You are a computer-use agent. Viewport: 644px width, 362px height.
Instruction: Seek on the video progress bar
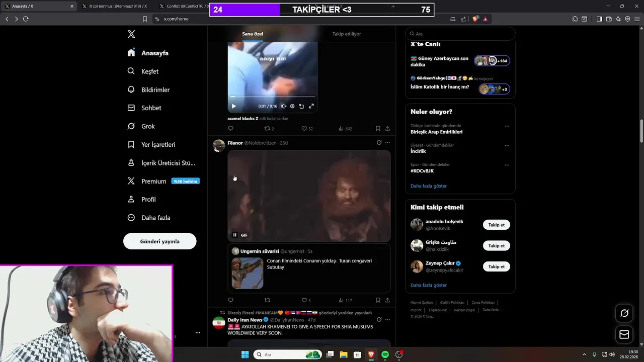(x=273, y=97)
